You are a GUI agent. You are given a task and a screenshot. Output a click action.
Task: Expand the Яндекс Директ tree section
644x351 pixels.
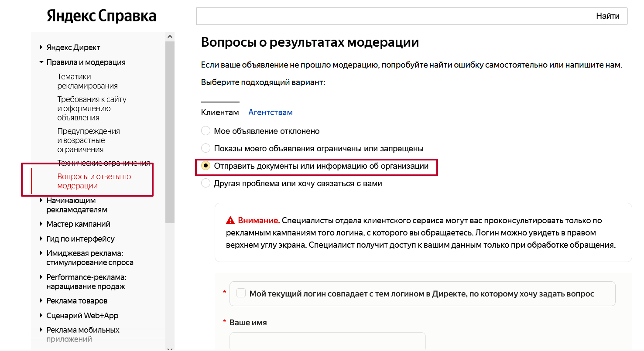coord(41,47)
